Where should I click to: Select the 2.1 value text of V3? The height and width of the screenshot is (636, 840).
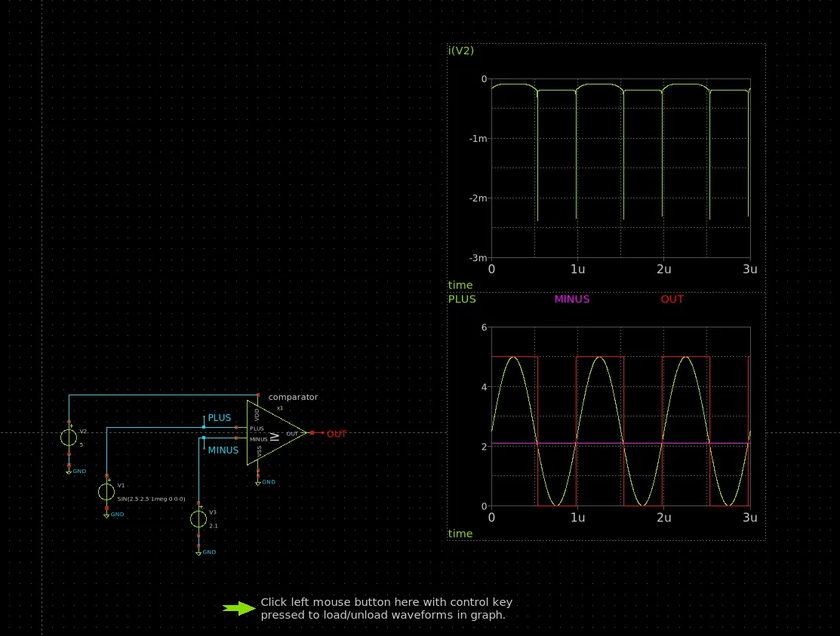[214, 527]
